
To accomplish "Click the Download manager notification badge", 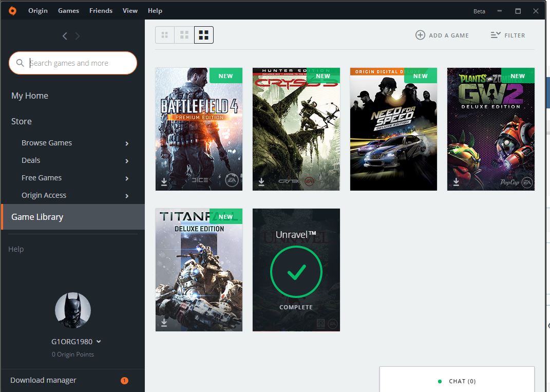I will (x=124, y=381).
